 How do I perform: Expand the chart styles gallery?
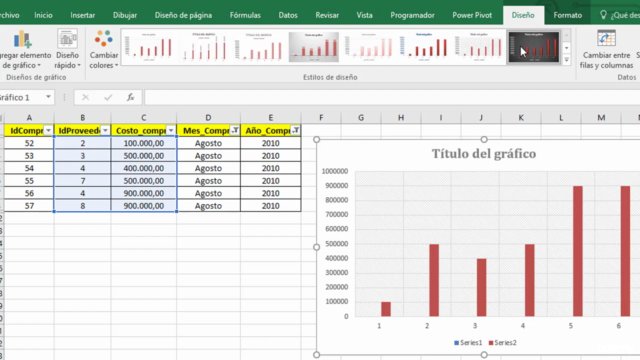pyautogui.click(x=567, y=60)
